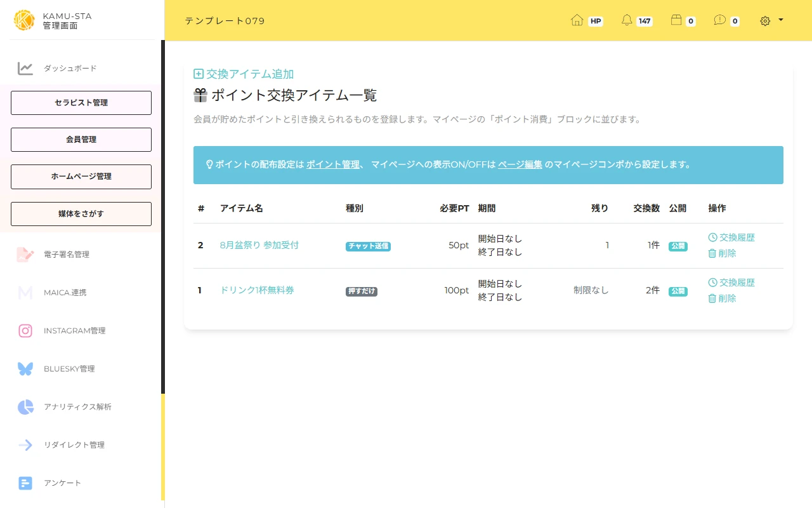Click the analytics pie chart icon
Screen dimensions: 812x508
tap(25, 407)
